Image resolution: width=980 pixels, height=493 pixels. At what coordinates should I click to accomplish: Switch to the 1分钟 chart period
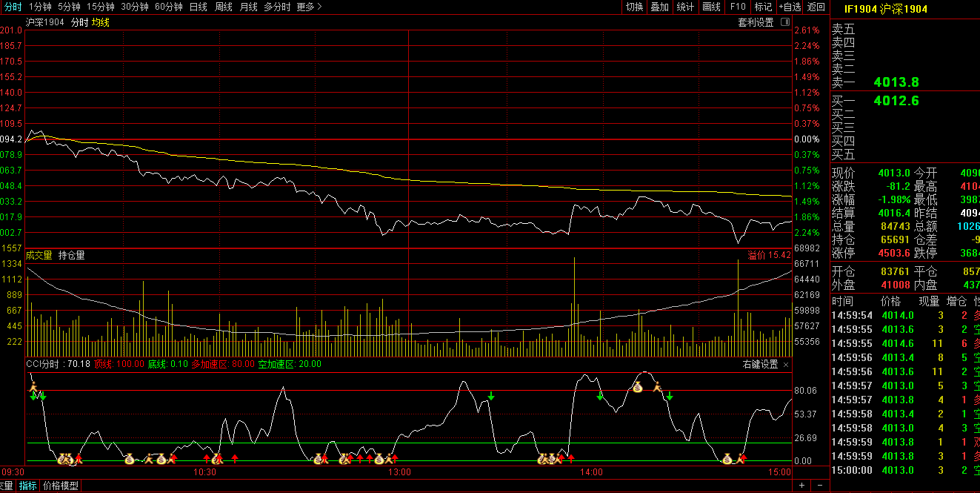click(39, 7)
